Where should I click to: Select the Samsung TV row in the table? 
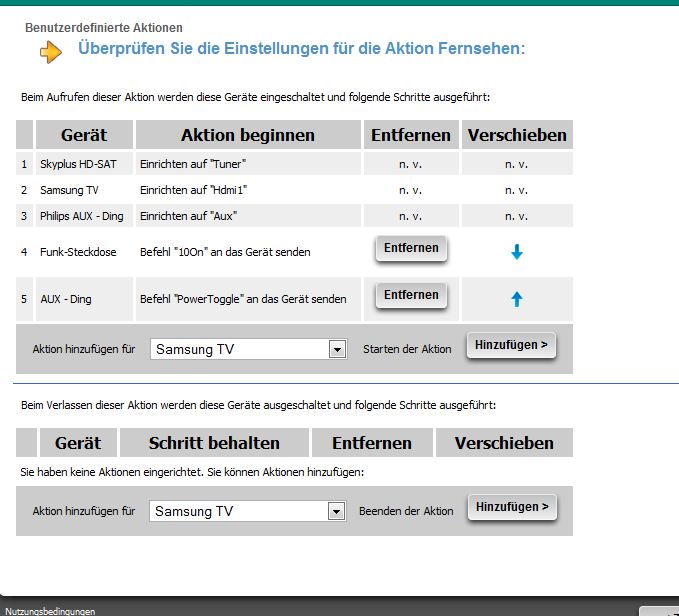[69, 190]
